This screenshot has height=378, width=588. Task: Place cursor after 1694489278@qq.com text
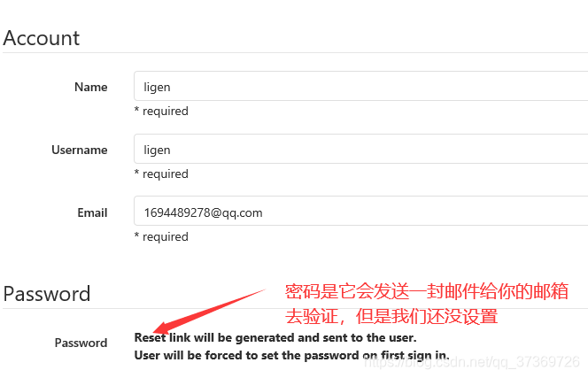coord(264,212)
